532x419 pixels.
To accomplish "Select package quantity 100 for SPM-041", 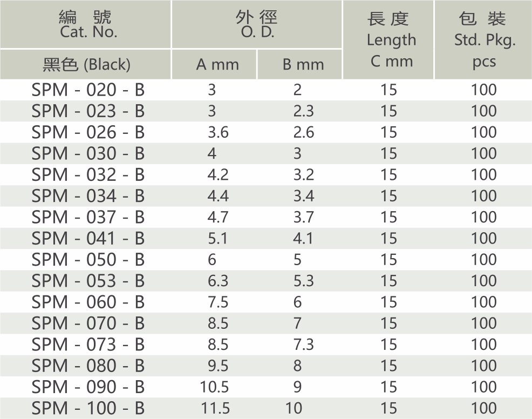I will pos(484,238).
